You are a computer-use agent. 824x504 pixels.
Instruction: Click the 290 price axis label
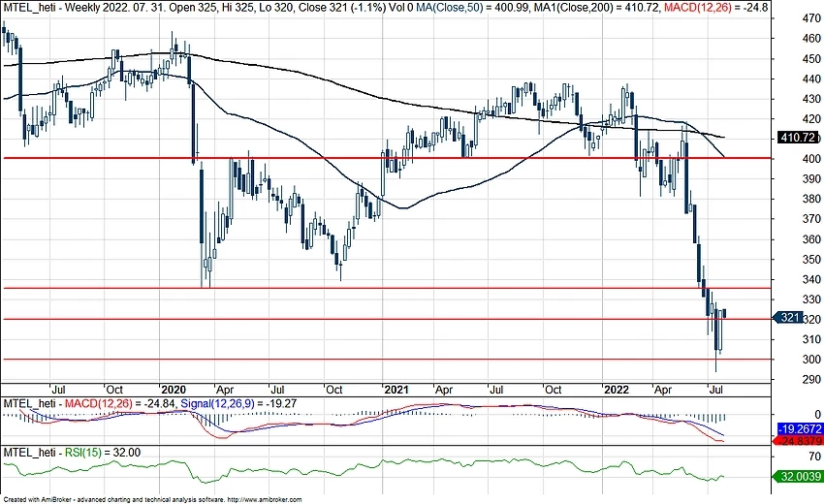pyautogui.click(x=811, y=379)
